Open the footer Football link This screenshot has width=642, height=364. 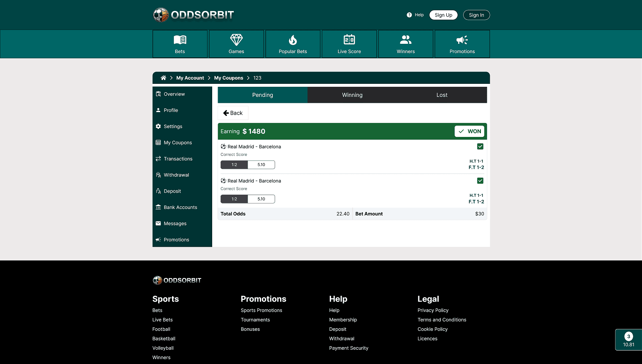tap(161, 329)
